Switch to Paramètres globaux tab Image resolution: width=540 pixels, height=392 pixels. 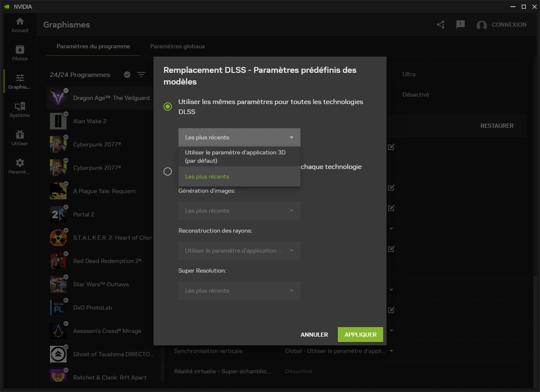click(178, 46)
